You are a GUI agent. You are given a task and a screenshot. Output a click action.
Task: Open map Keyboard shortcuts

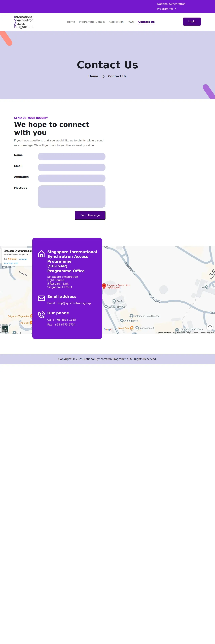click(164, 333)
